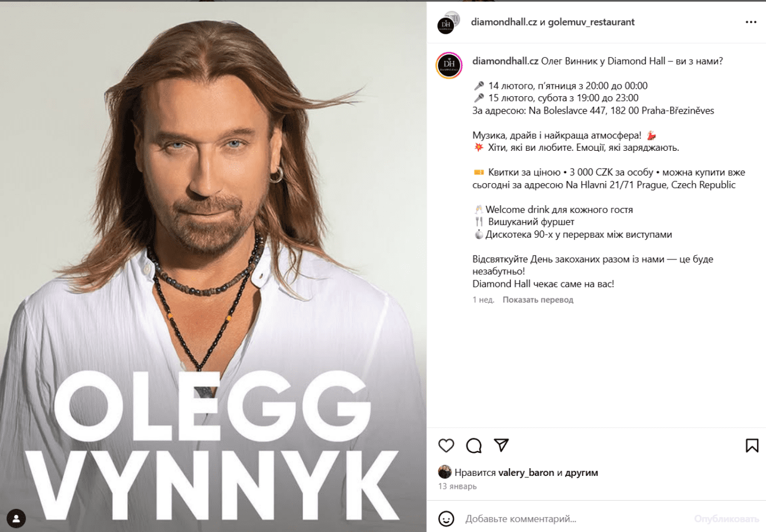Open the three-dot more options menu
Viewport: 766px width, 532px height.
point(751,22)
